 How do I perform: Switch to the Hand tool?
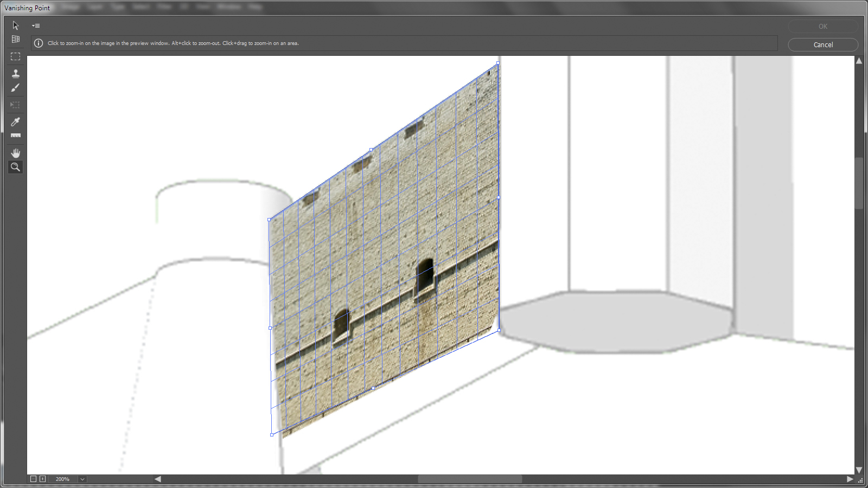click(x=15, y=153)
